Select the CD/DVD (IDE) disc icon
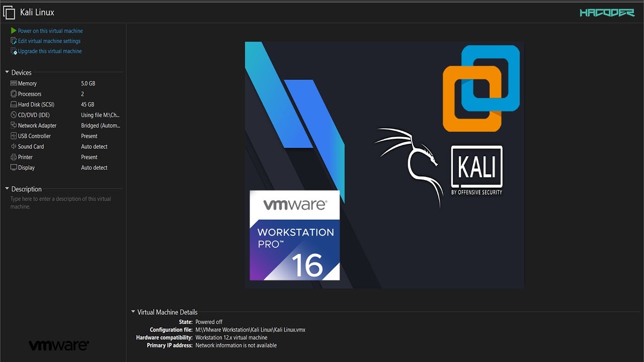The width and height of the screenshot is (644, 362). 14,115
